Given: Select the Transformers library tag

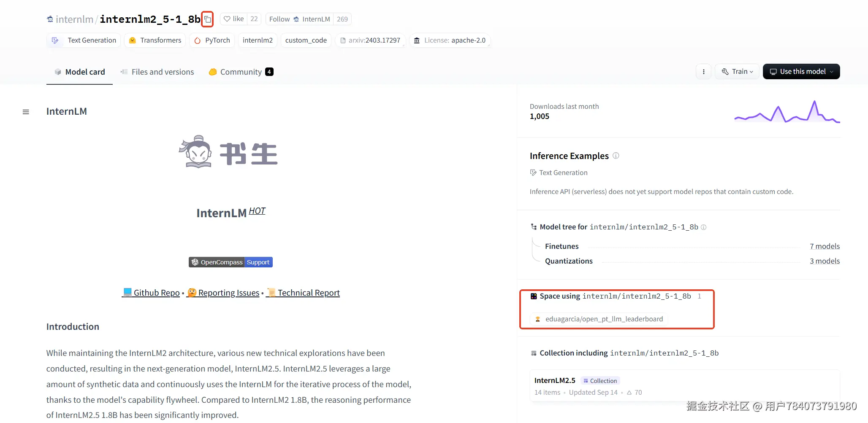Looking at the screenshot, I should point(155,40).
